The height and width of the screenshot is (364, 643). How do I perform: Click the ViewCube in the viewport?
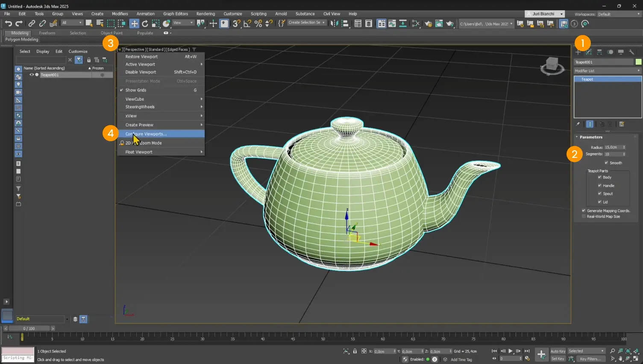coord(552,65)
